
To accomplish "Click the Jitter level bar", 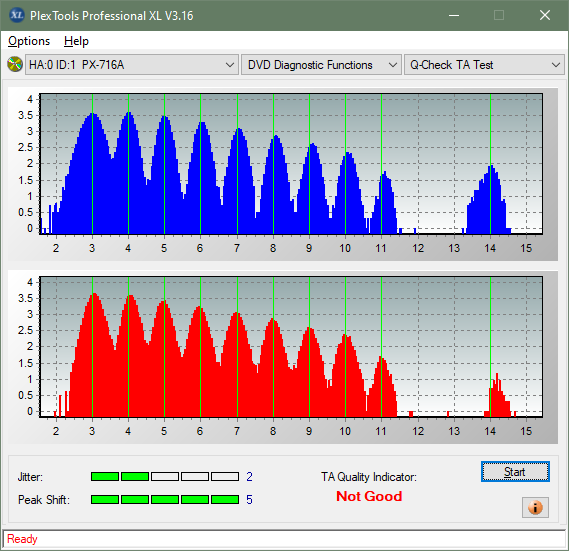I will pos(165,476).
